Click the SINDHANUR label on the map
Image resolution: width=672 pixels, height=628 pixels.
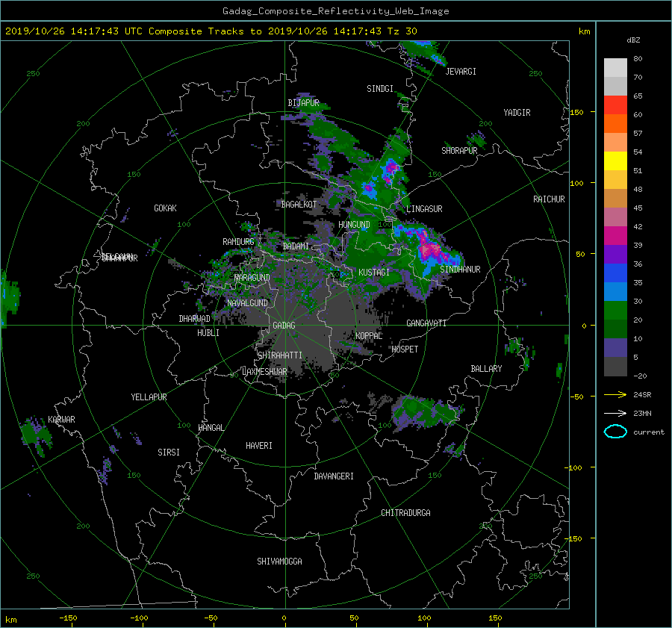460,270
